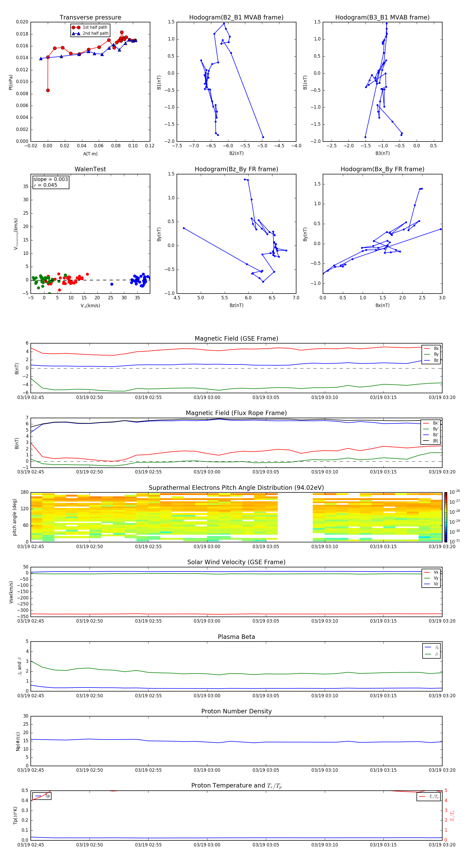
Task: Click the "|B|" legend entry in Flux Rope plot
Action: (431, 441)
